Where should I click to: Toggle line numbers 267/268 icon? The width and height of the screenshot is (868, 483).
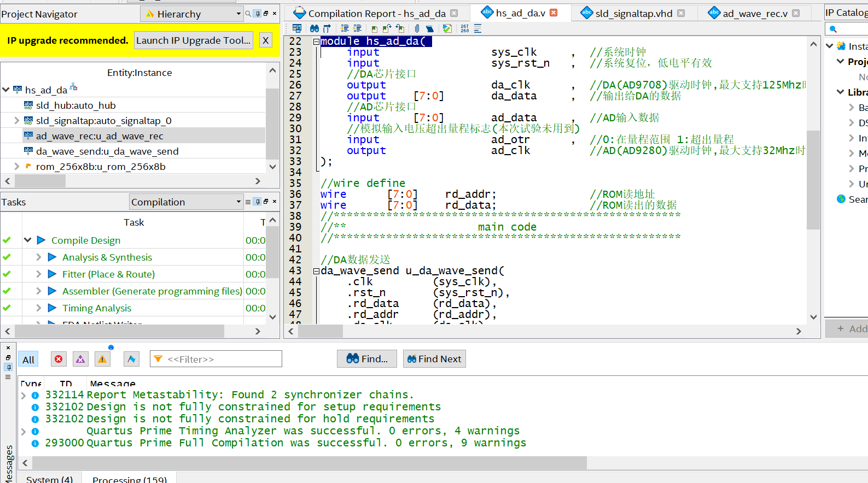click(465, 28)
